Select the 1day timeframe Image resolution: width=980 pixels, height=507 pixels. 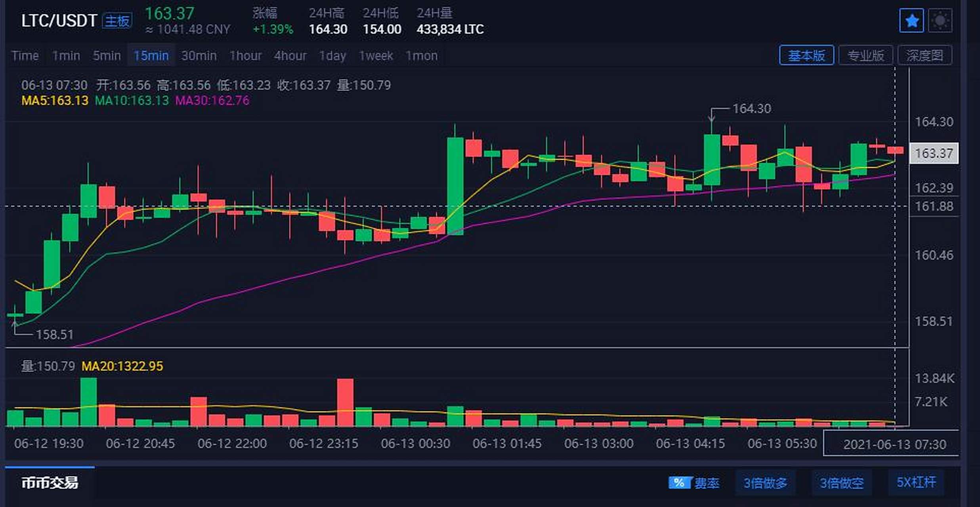tap(332, 55)
